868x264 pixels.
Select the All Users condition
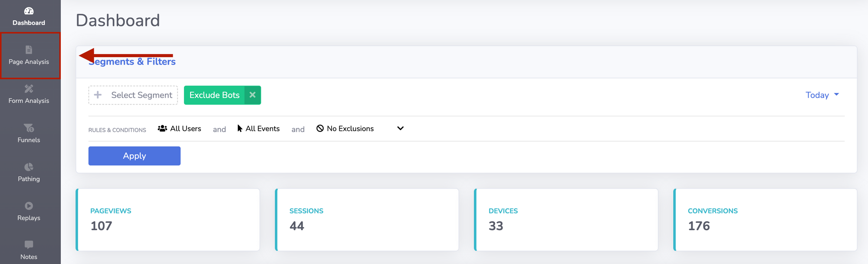click(180, 129)
